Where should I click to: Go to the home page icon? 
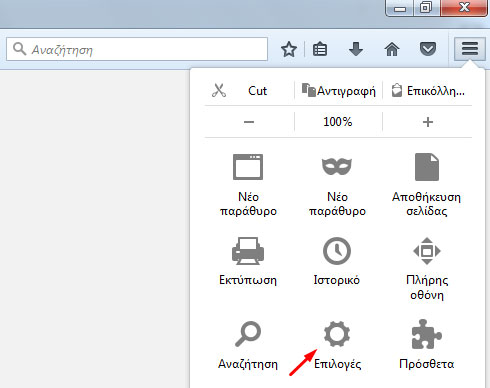392,49
